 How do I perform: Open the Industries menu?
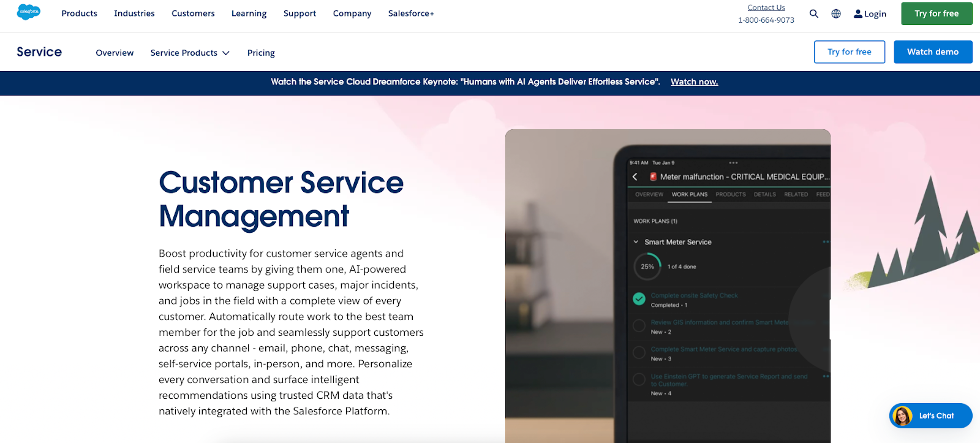point(134,13)
